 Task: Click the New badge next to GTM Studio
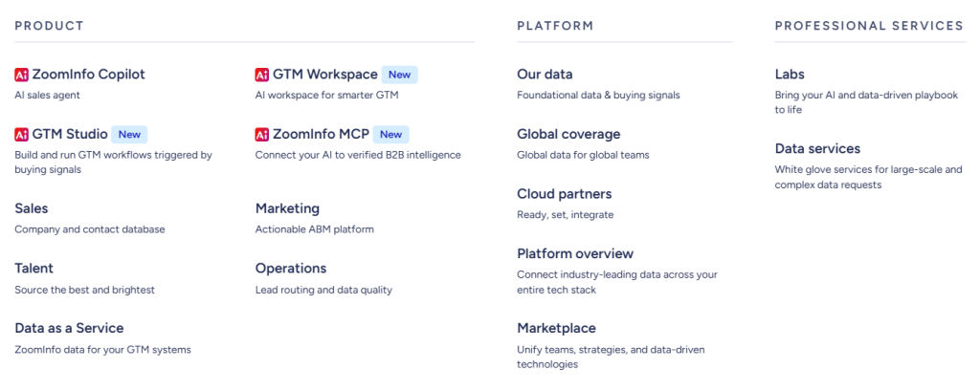tap(129, 134)
